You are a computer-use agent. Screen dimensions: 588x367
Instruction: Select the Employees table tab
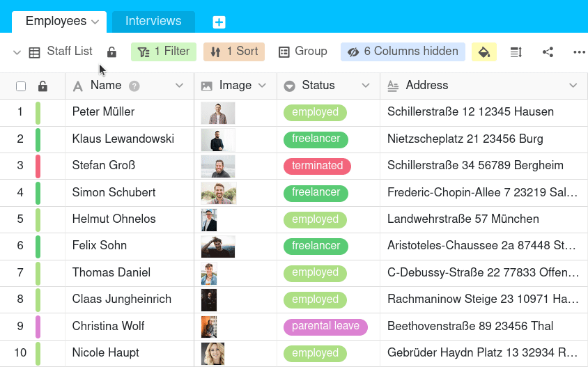coord(56,22)
